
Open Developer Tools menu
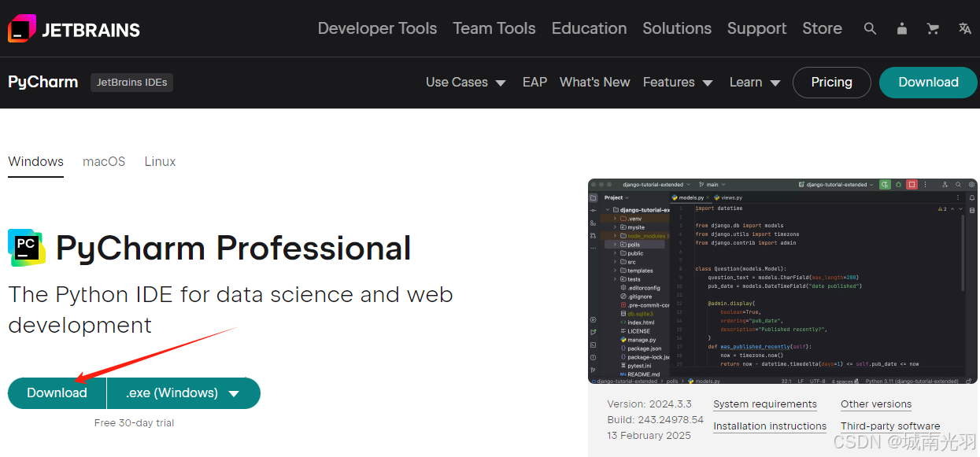pyautogui.click(x=377, y=28)
